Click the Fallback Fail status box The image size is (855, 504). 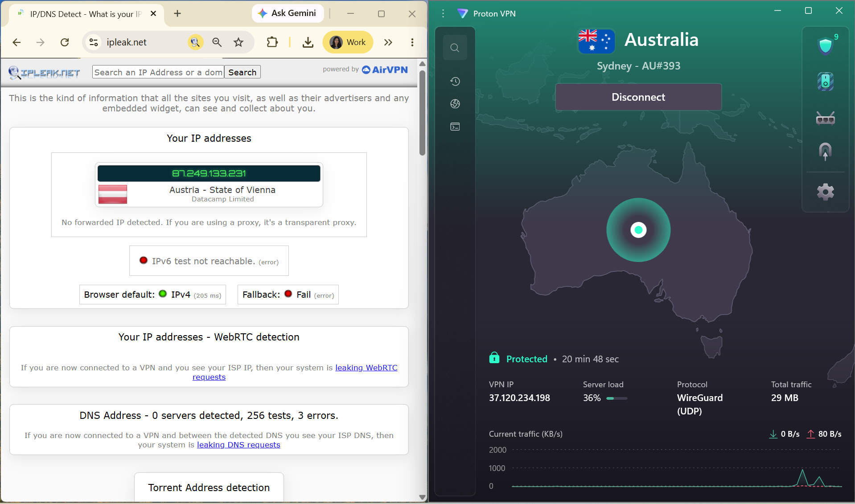coord(288,295)
